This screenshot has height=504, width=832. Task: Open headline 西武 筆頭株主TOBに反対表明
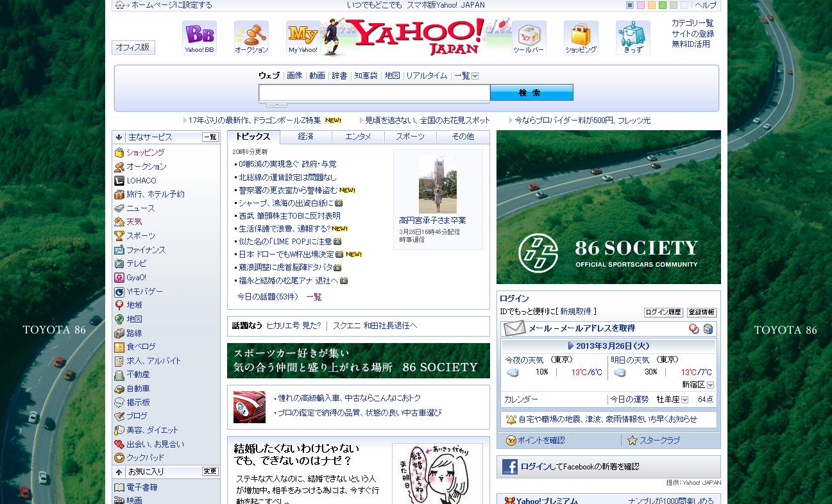pyautogui.click(x=289, y=216)
